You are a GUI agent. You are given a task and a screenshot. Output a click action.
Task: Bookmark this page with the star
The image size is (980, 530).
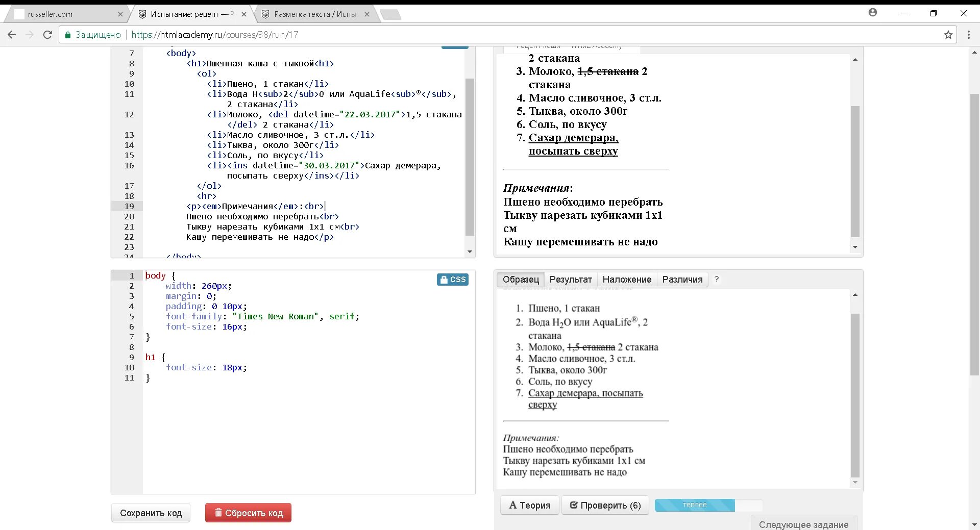click(948, 35)
